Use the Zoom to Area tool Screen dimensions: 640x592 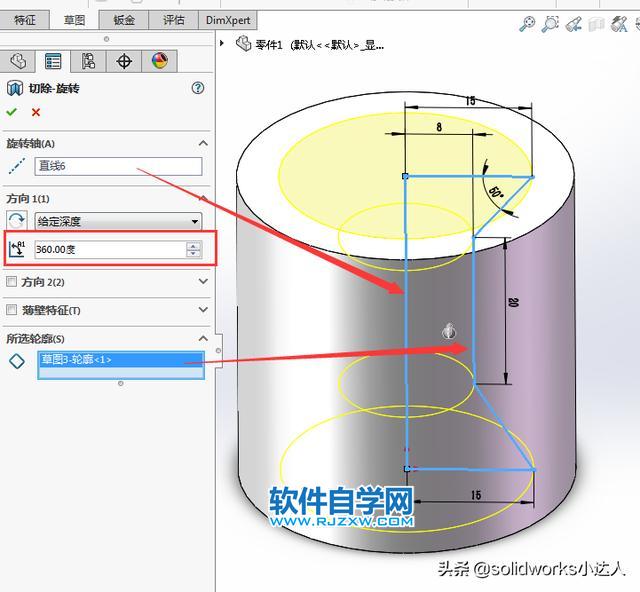[x=550, y=24]
